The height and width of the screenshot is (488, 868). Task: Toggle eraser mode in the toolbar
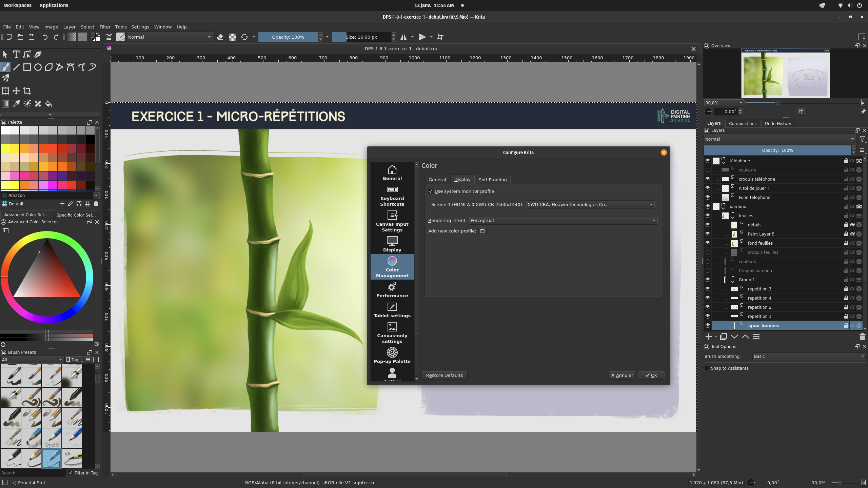(220, 37)
